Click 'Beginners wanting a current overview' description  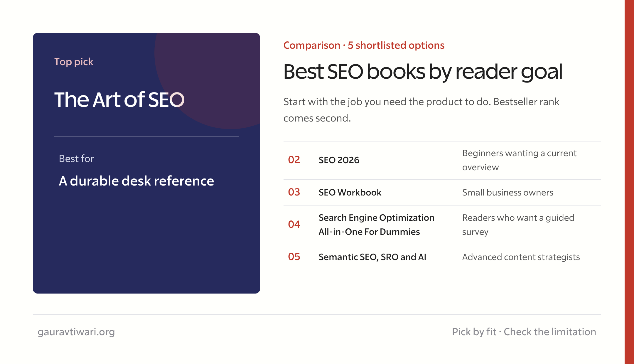520,160
